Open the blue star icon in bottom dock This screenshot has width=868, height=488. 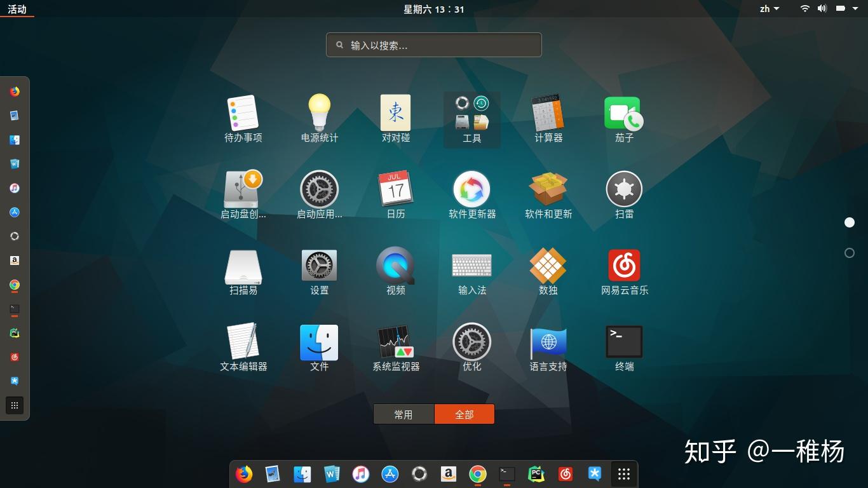[x=594, y=474]
